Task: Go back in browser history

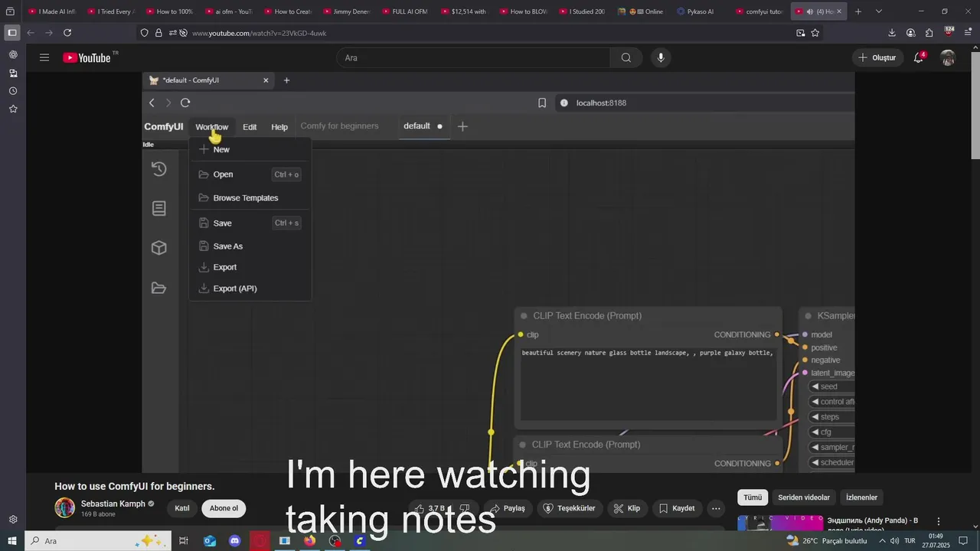Action: pos(31,33)
